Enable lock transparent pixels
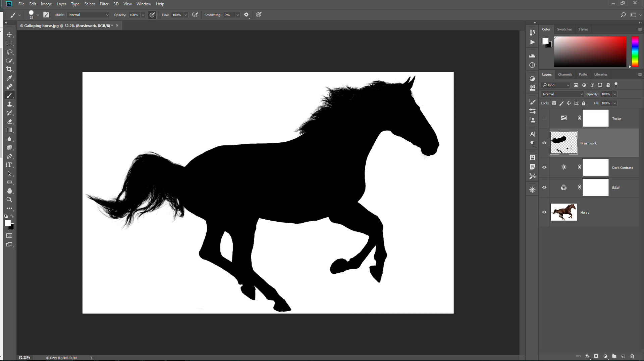 [554, 103]
